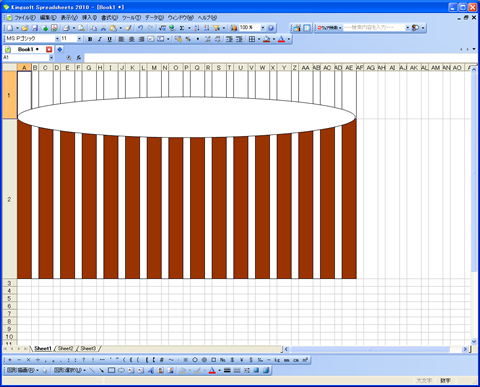
Task: Select row header 3
Action: point(9,283)
